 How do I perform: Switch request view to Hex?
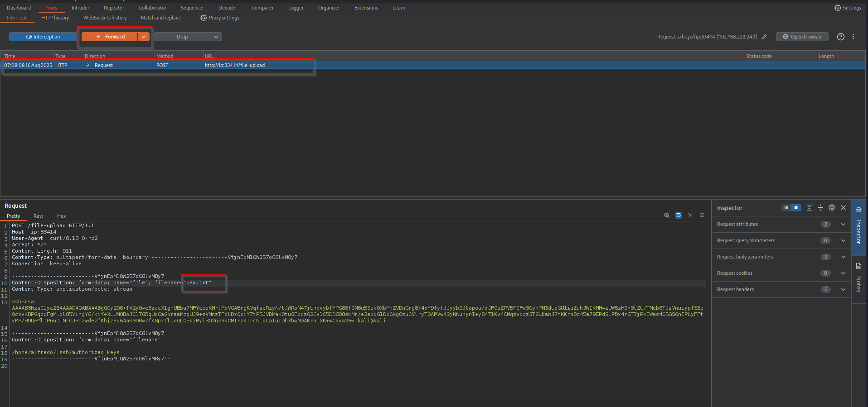[61, 216]
